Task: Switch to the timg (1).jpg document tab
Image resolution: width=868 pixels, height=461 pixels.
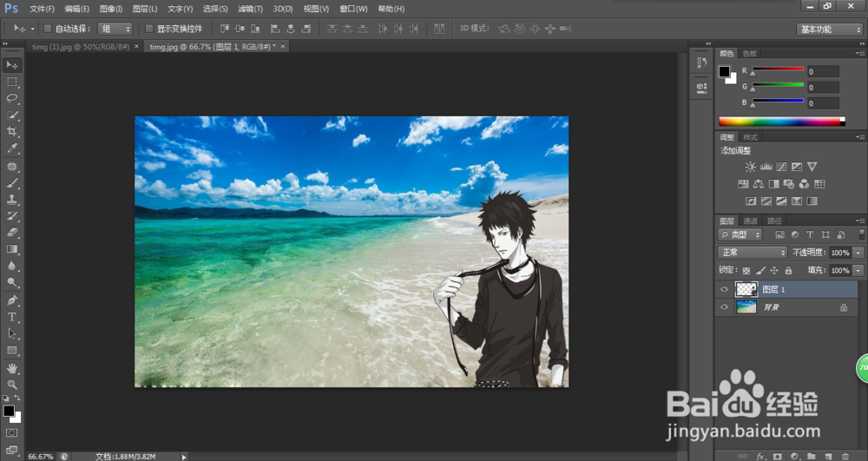Action: pyautogui.click(x=81, y=47)
